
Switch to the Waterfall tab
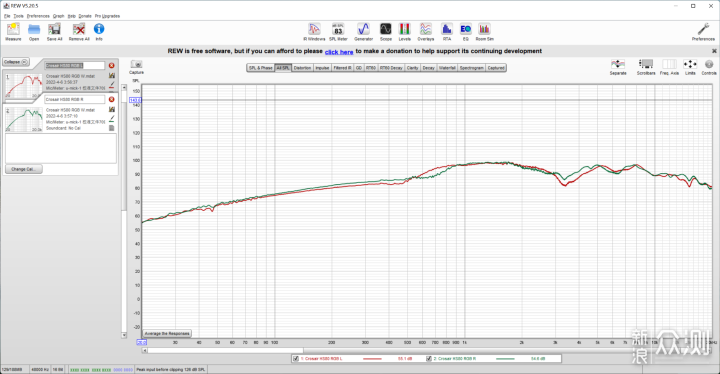click(x=447, y=68)
